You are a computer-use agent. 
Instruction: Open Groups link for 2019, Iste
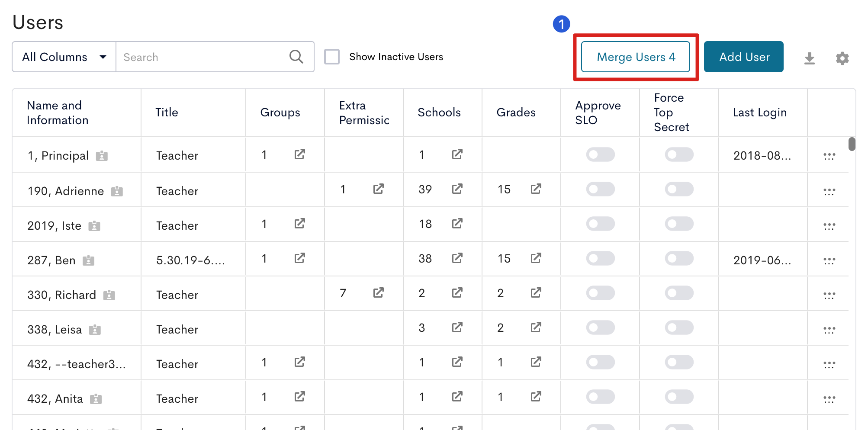[x=300, y=224]
